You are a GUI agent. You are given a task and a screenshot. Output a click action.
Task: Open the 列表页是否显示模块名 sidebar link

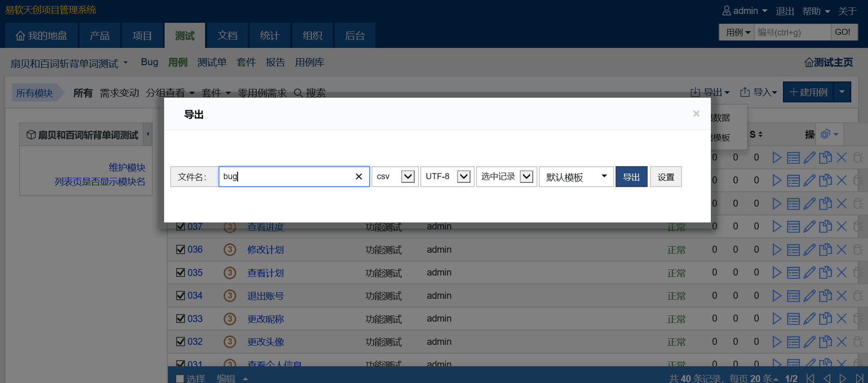[x=100, y=181]
